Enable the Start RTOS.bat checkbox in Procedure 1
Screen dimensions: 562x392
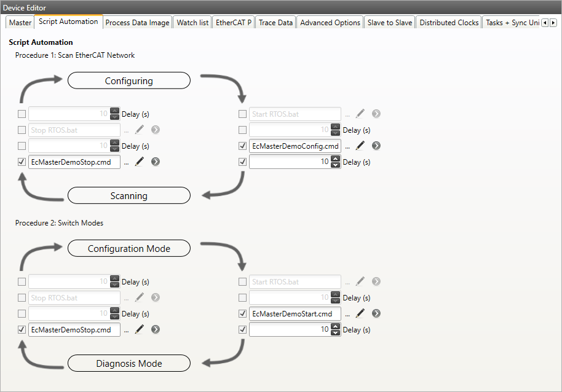pos(242,114)
